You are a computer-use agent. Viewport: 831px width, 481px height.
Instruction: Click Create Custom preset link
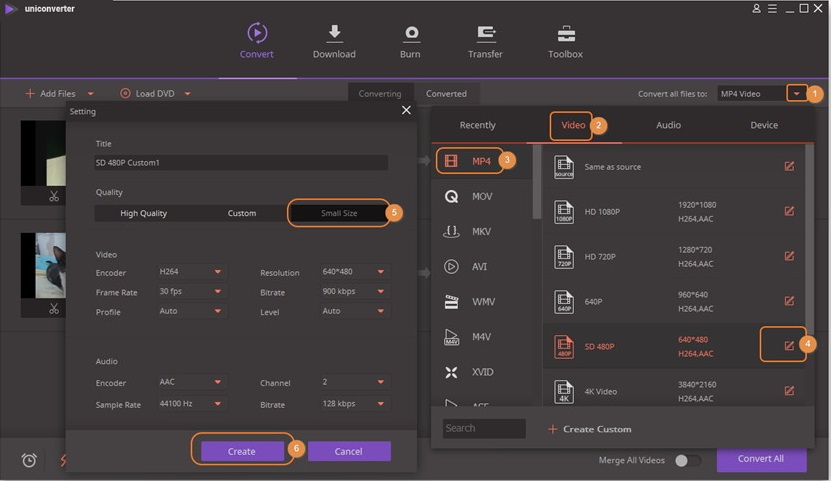[x=589, y=429]
